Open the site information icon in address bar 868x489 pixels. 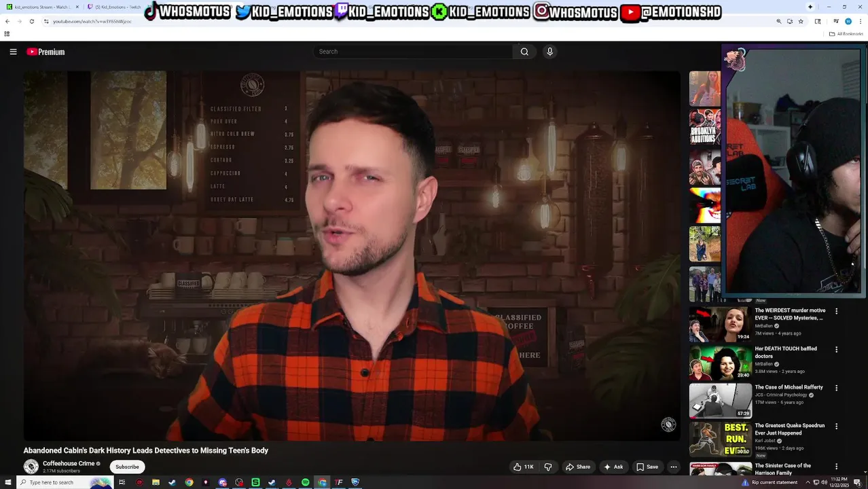coord(46,21)
